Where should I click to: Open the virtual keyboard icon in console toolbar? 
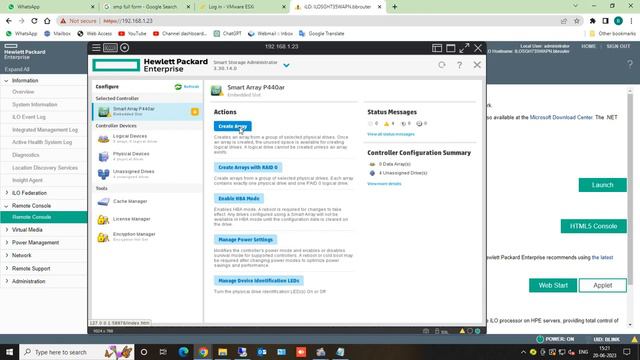coord(110,48)
